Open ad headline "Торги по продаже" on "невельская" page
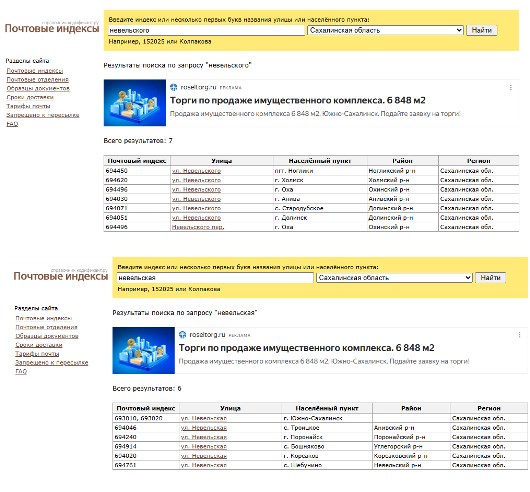 click(306, 348)
